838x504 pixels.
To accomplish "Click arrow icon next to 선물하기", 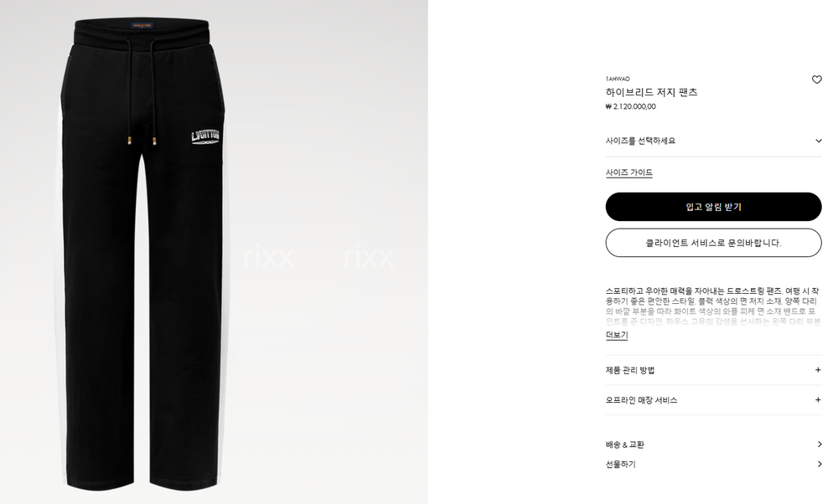I will tap(820, 464).
